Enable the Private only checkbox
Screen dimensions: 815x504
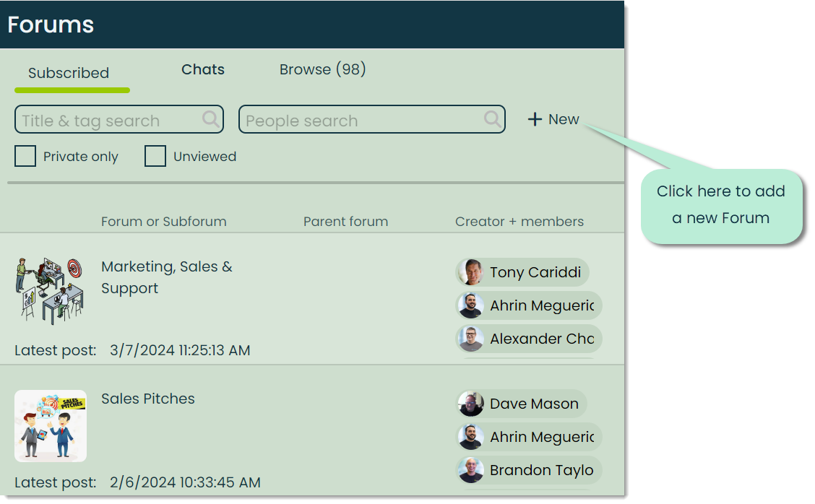click(25, 156)
